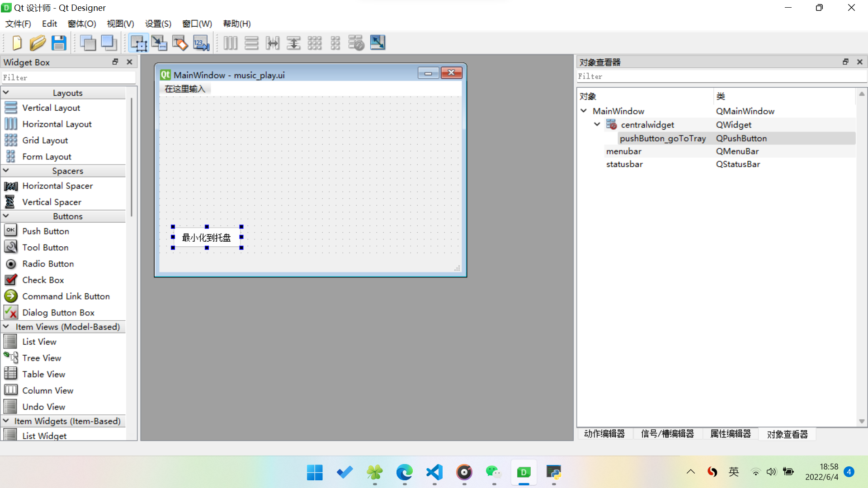The width and height of the screenshot is (868, 488).
Task: Click the 最小化到托盘 button on form
Action: pyautogui.click(x=207, y=237)
